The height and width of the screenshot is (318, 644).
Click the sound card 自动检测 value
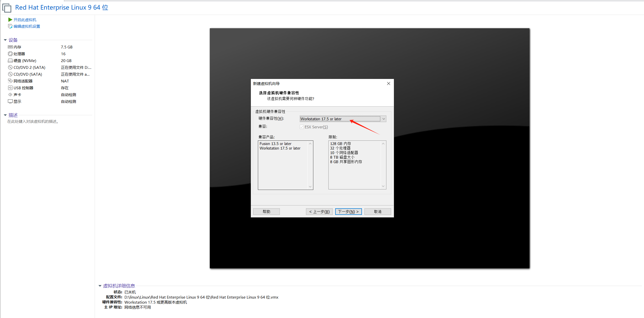pyautogui.click(x=69, y=95)
